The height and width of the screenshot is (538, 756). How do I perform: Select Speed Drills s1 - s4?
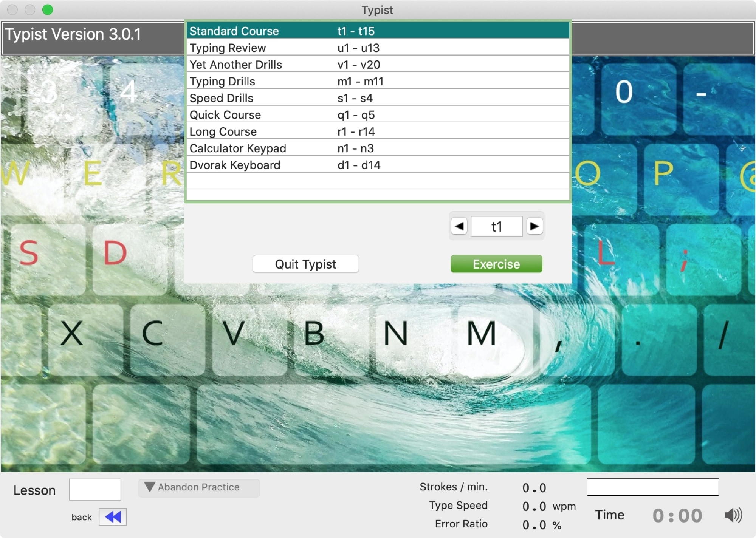222,98
